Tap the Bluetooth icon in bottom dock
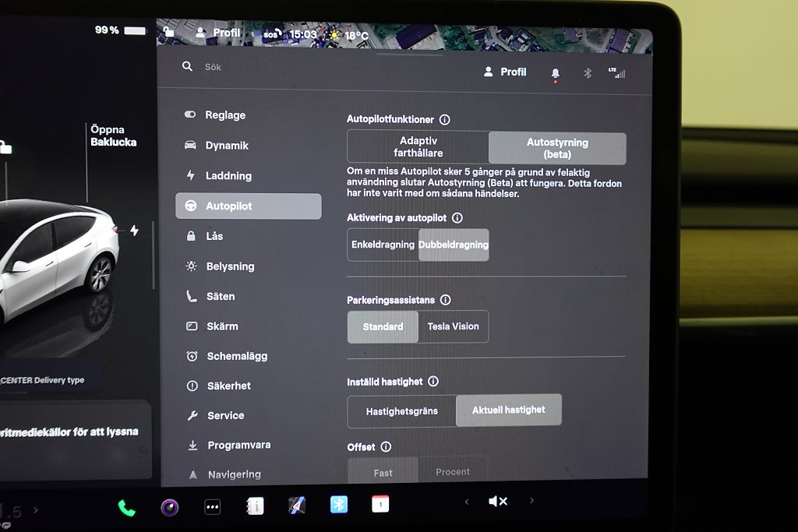The height and width of the screenshot is (532, 798). [339, 505]
